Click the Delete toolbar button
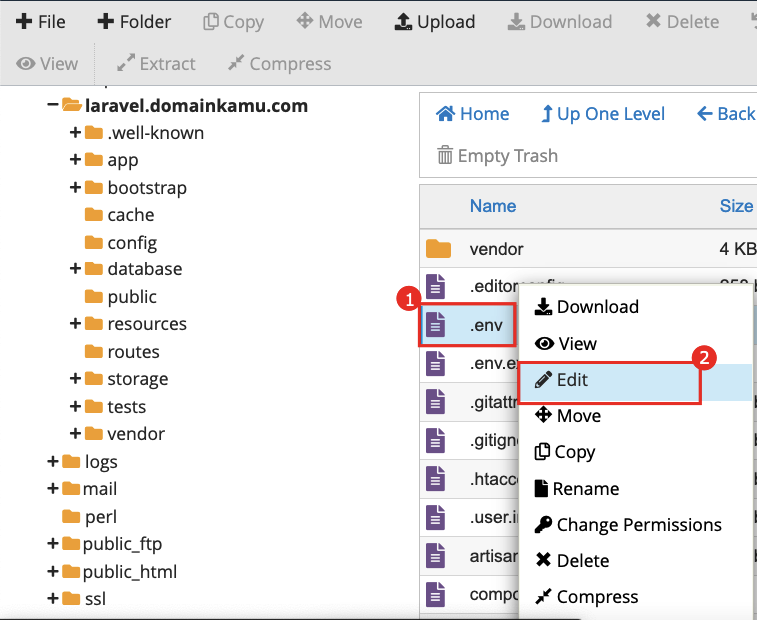Image resolution: width=757 pixels, height=620 pixels. [682, 22]
